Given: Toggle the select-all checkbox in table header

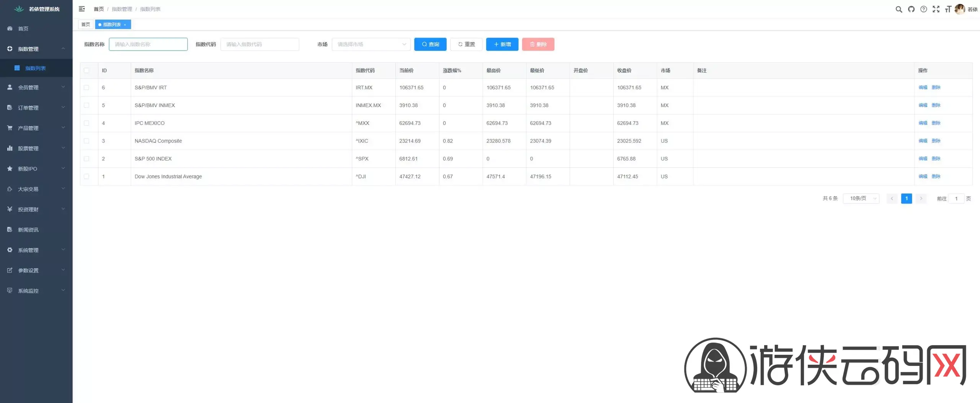Looking at the screenshot, I should [87, 70].
